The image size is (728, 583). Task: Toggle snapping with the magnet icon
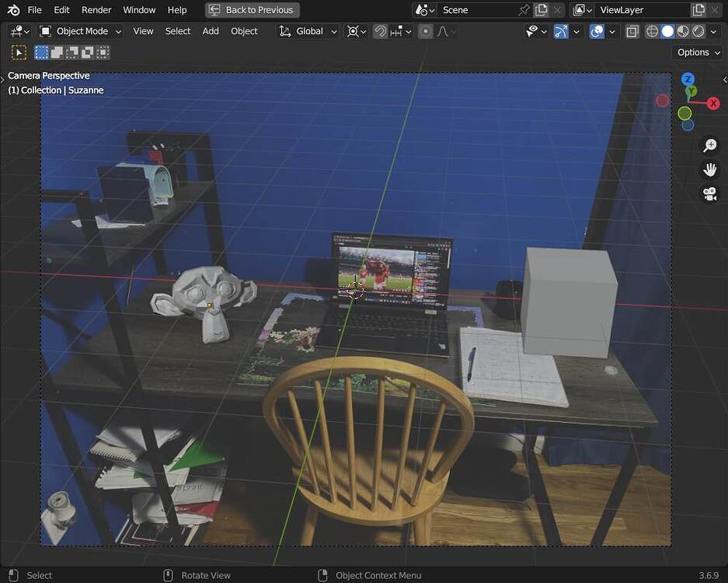[x=380, y=31]
